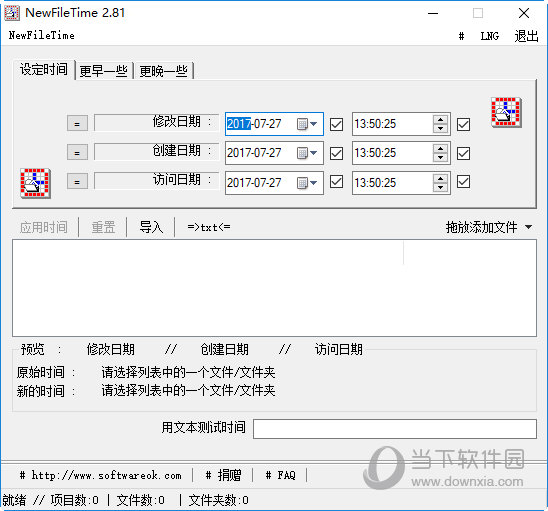548x511 pixels.
Task: Switch to the 设定时间 tab
Action: click(x=44, y=69)
